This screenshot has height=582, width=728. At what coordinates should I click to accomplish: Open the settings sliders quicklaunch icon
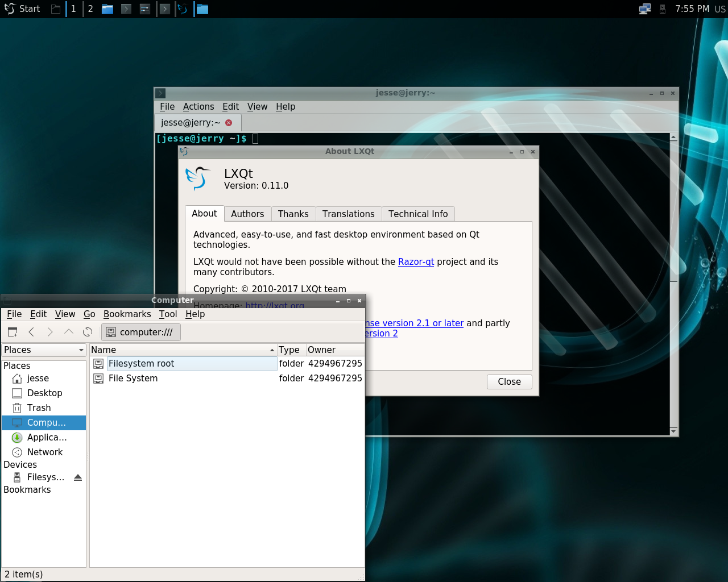(145, 9)
